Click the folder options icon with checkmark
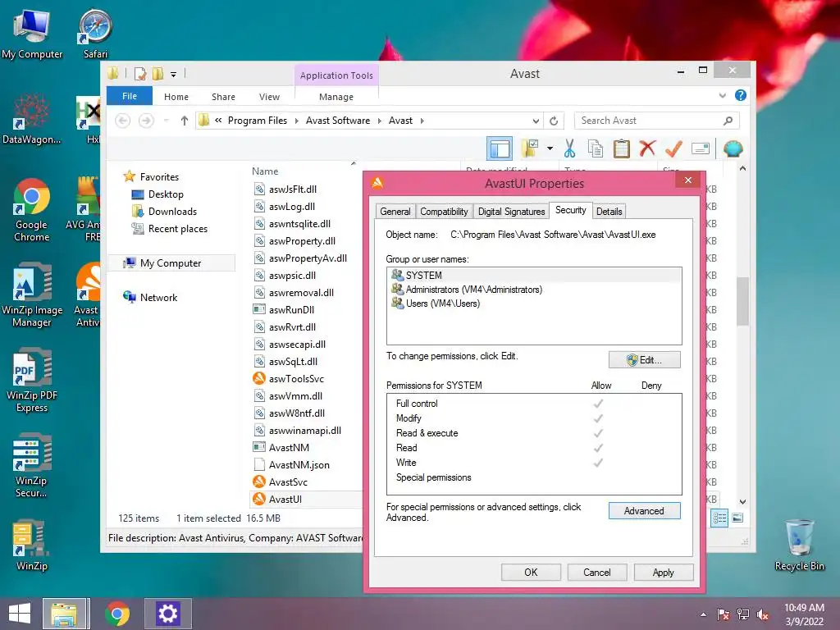 tap(530, 148)
